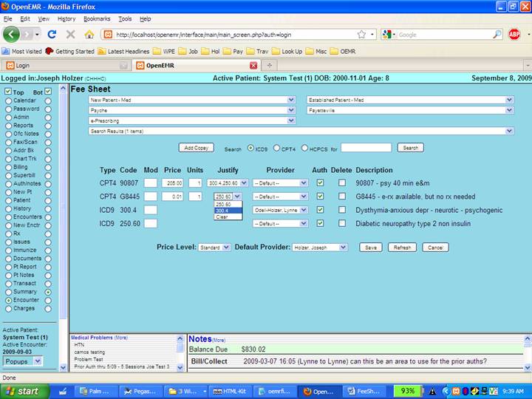Image resolution: width=532 pixels, height=399 pixels.
Task: Open the Adblock Plus ABP icon
Action: click(514, 34)
